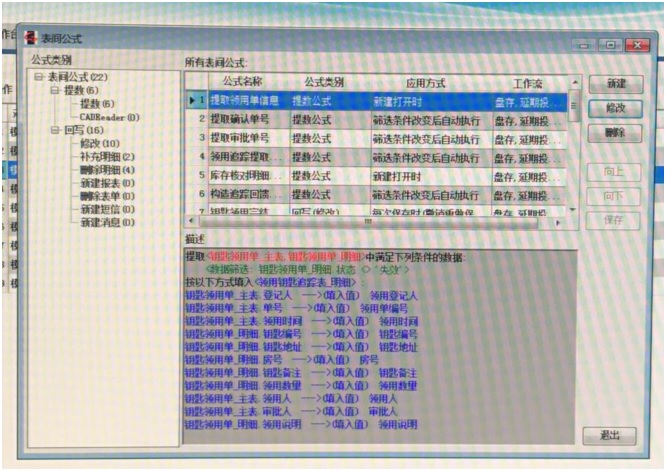Collapse the 提数 (6) tree branch
This screenshot has height=471, width=666.
click(55, 90)
